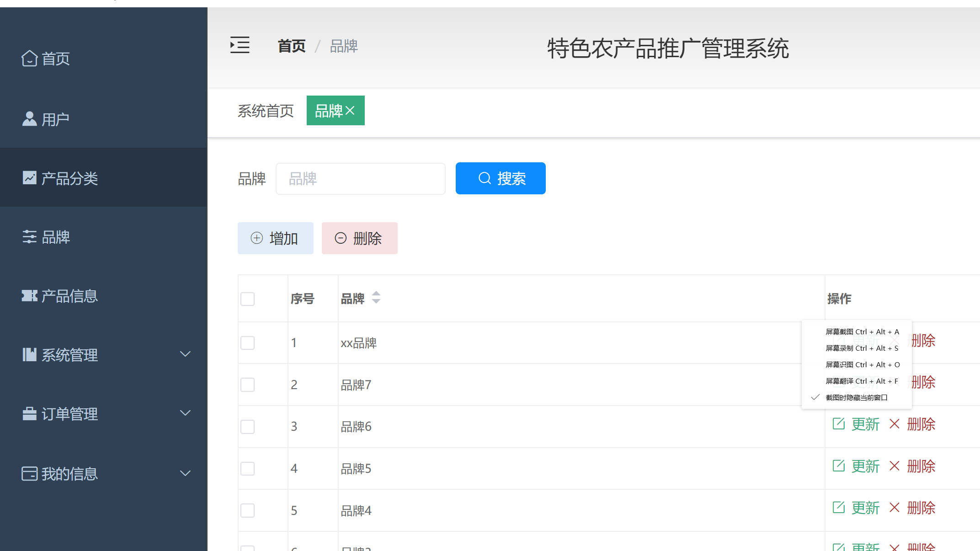Click the magnifier icon in 搜索 button
The height and width of the screenshot is (551, 980).
coord(485,178)
